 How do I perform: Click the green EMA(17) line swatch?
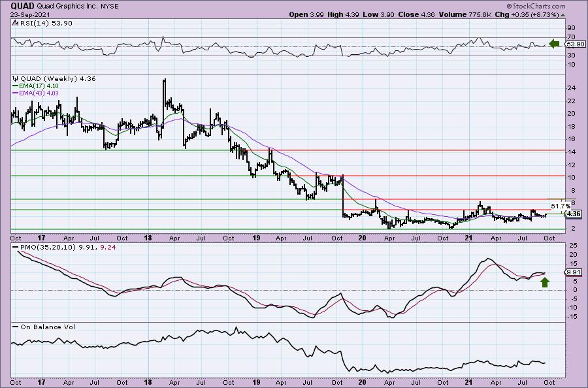click(15, 86)
